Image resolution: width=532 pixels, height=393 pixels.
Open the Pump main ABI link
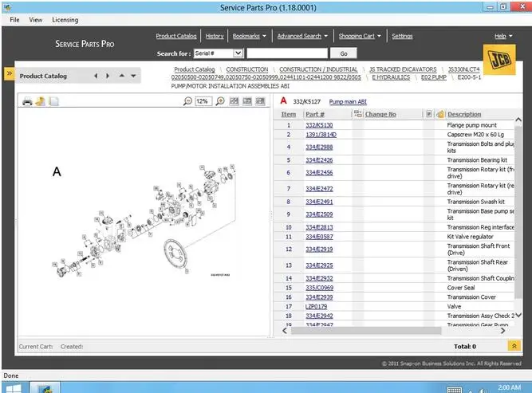pyautogui.click(x=348, y=101)
